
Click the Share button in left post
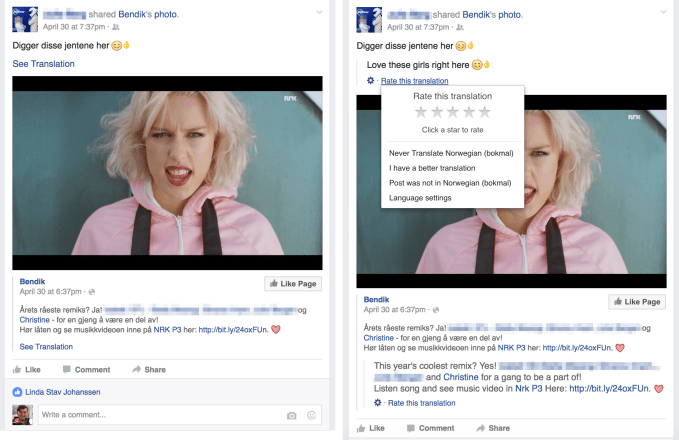149,369
